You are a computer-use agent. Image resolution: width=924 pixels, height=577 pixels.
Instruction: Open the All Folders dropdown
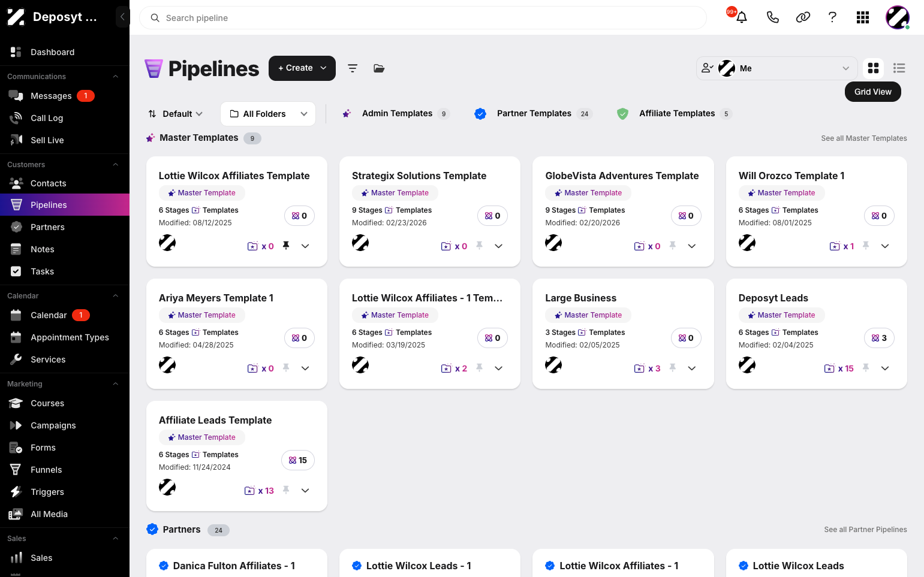(x=268, y=114)
